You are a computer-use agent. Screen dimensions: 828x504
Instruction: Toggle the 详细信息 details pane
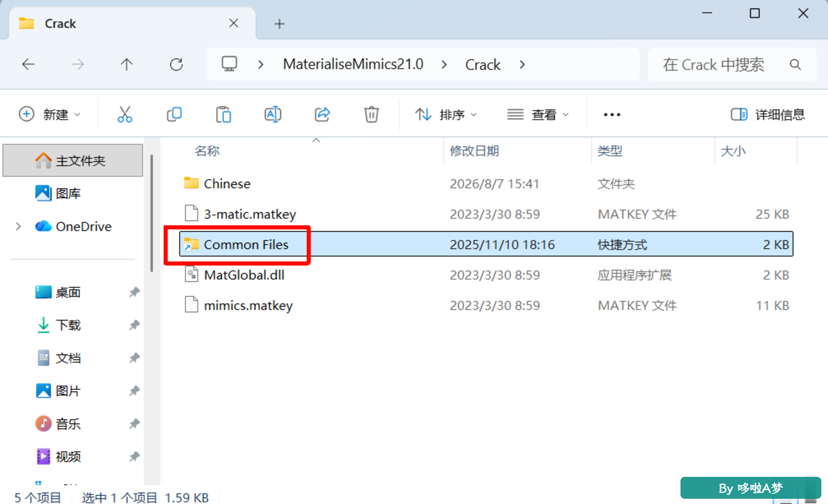point(768,115)
